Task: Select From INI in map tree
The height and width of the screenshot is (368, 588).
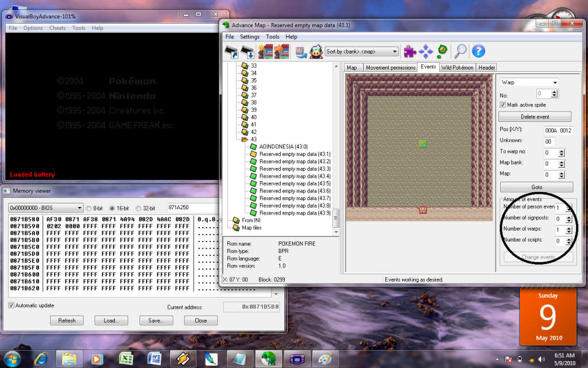Action: point(251,220)
